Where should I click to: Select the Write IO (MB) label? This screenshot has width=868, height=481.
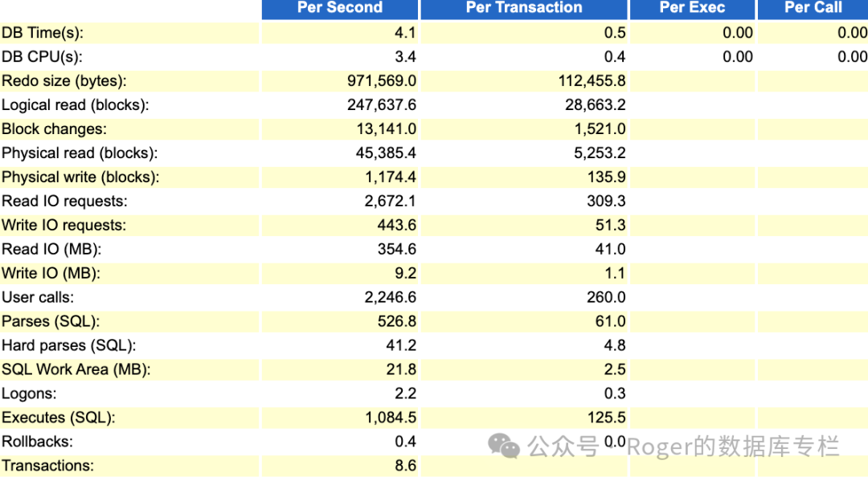click(51, 273)
